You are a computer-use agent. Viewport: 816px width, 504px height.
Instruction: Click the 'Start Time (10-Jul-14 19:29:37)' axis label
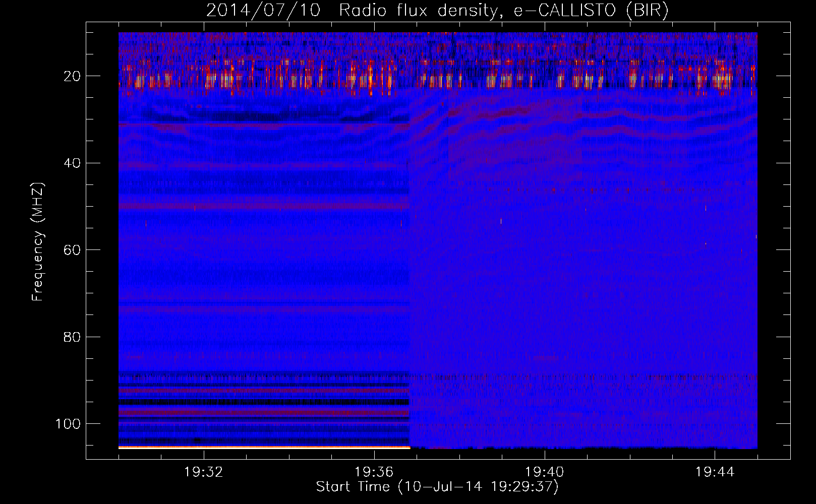point(437,487)
